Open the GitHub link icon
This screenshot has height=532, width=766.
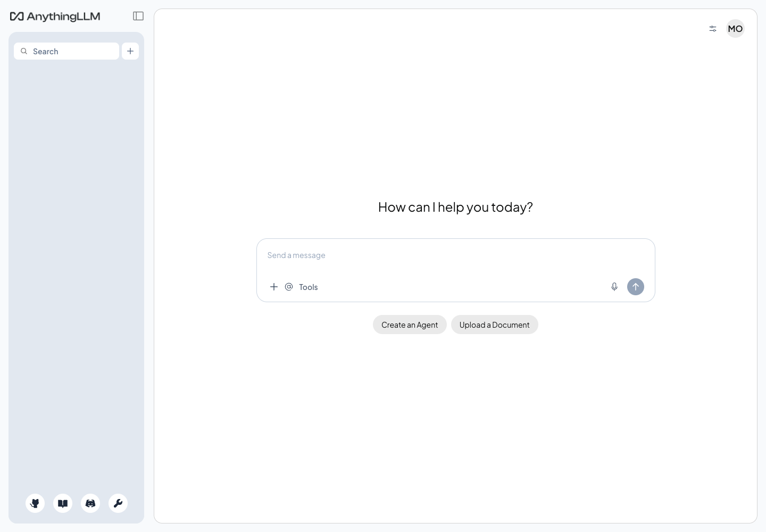(35, 503)
